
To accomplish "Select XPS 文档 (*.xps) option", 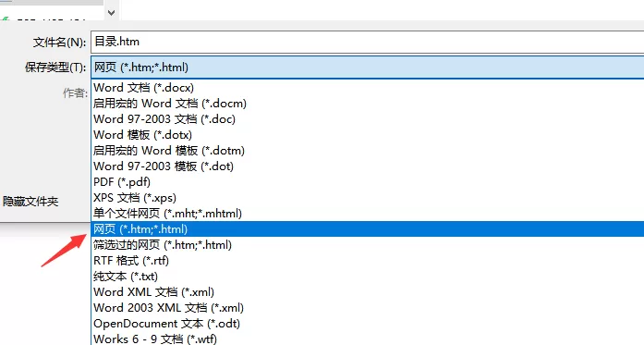I will click(367, 198).
